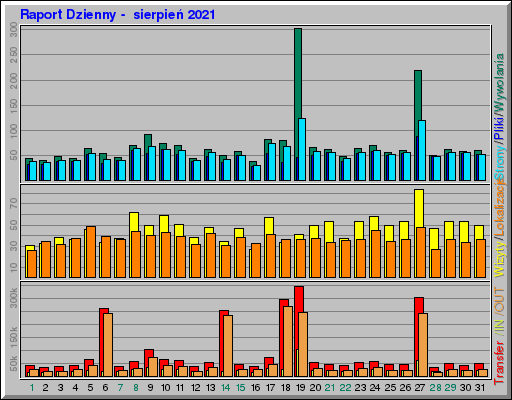Click the 'Wizyty' legend label

pos(500,259)
